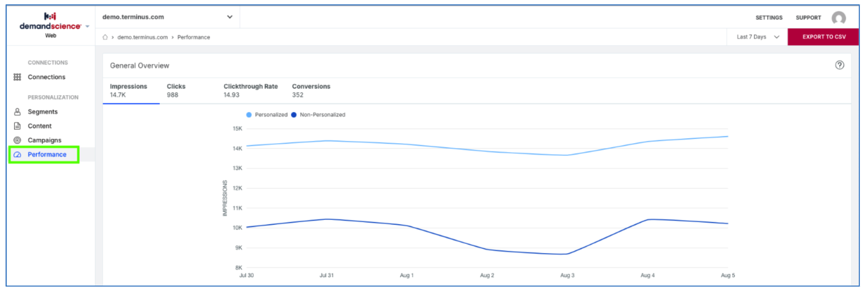Screen dimensions: 868x294
Task: Select the Conversions metric tab
Action: coord(311,90)
